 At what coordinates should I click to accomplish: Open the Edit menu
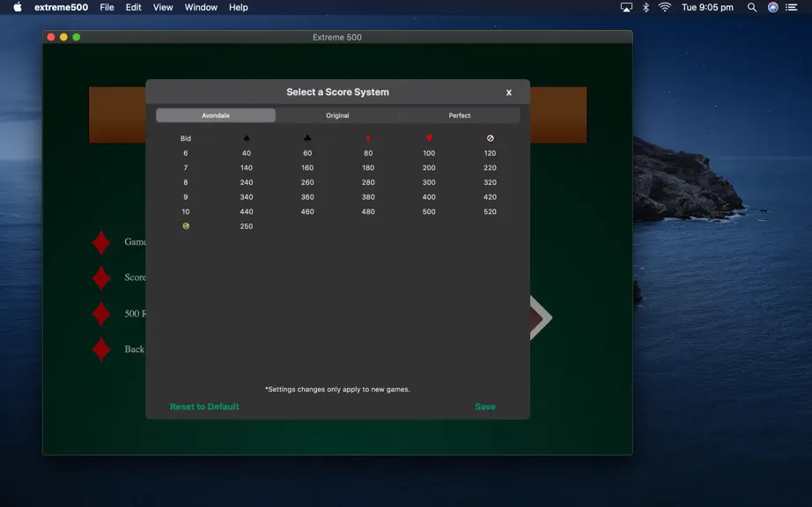point(133,7)
